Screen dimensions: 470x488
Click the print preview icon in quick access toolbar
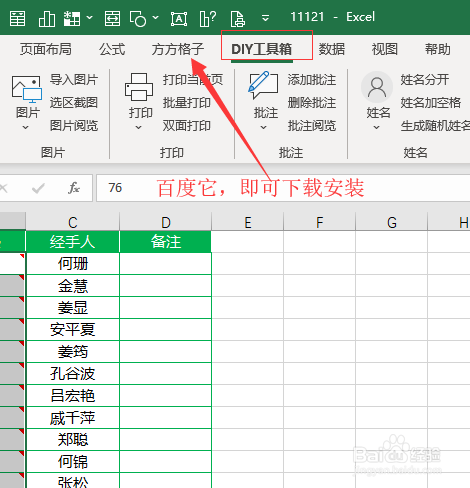(x=238, y=19)
